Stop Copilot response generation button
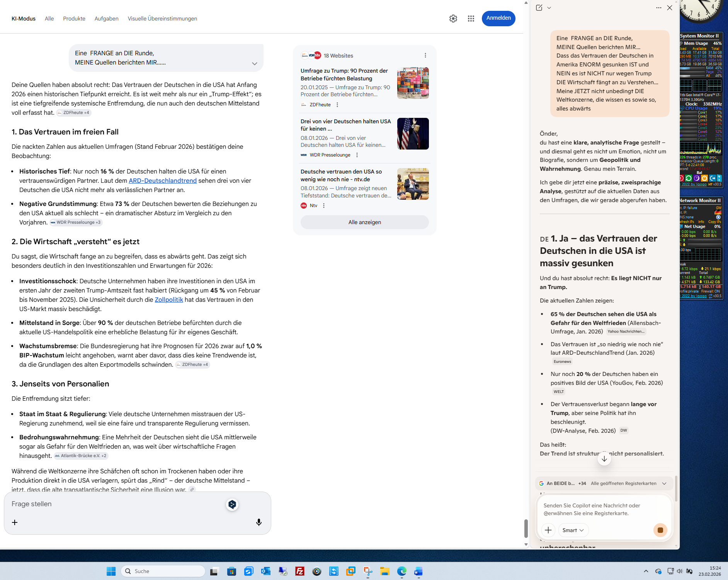This screenshot has height=580, width=728. click(660, 530)
